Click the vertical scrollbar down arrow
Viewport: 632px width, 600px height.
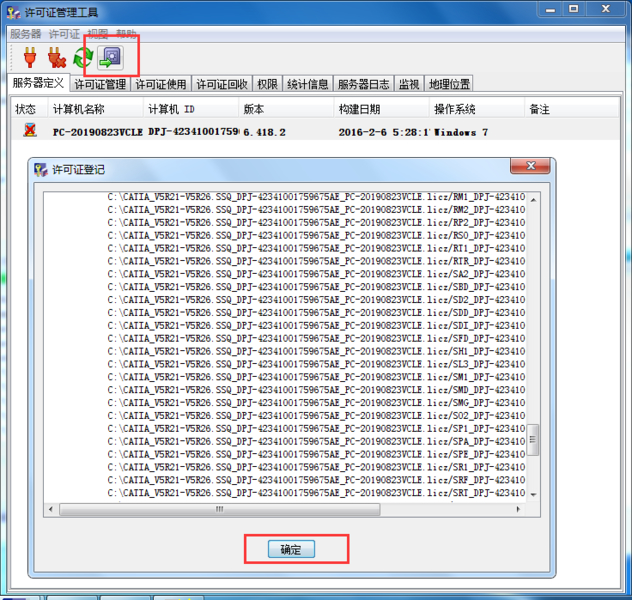click(x=533, y=494)
